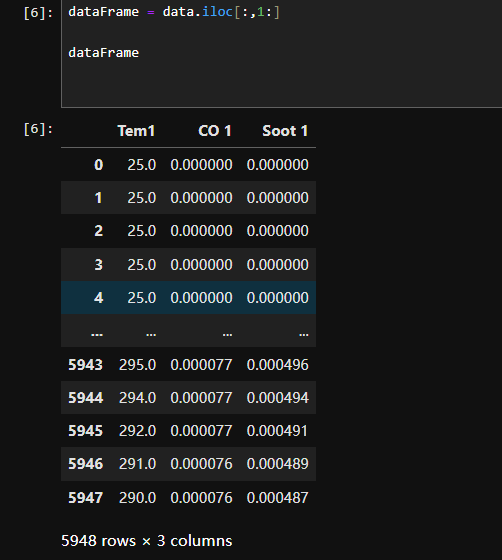Click the output prompt [6] beside the table
The width and height of the screenshot is (502, 560).
pos(38,129)
